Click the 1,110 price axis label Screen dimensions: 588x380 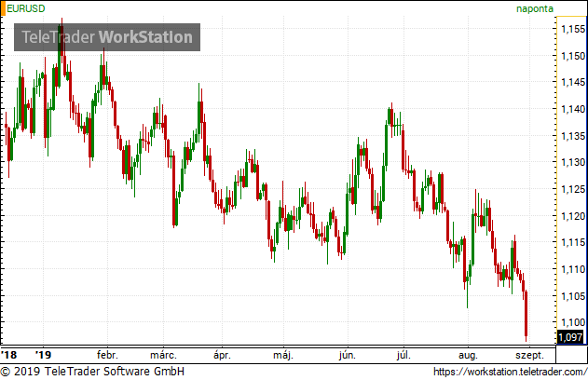click(x=573, y=269)
